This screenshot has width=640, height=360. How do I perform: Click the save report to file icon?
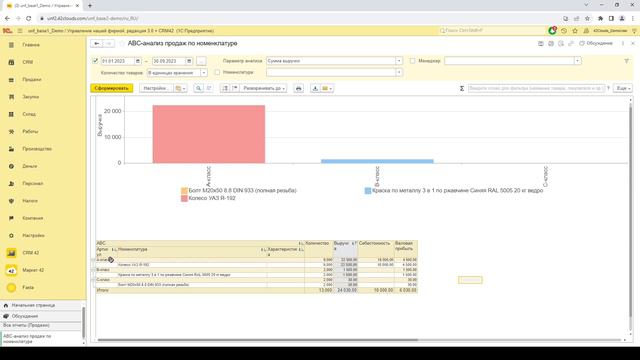pyautogui.click(x=315, y=88)
